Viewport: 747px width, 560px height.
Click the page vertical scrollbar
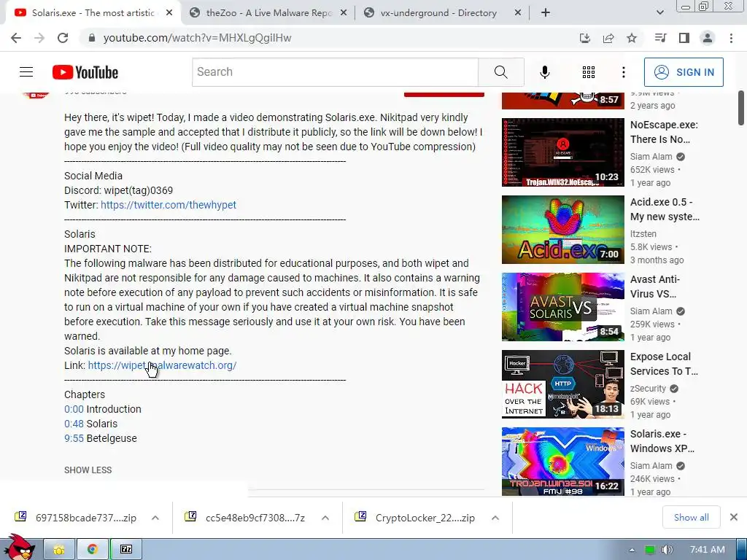[x=741, y=109]
